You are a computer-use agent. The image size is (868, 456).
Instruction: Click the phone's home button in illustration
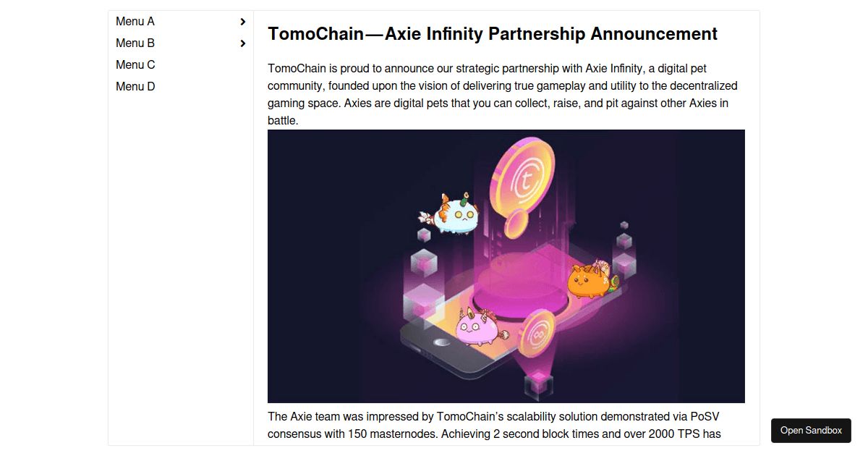pos(441,341)
